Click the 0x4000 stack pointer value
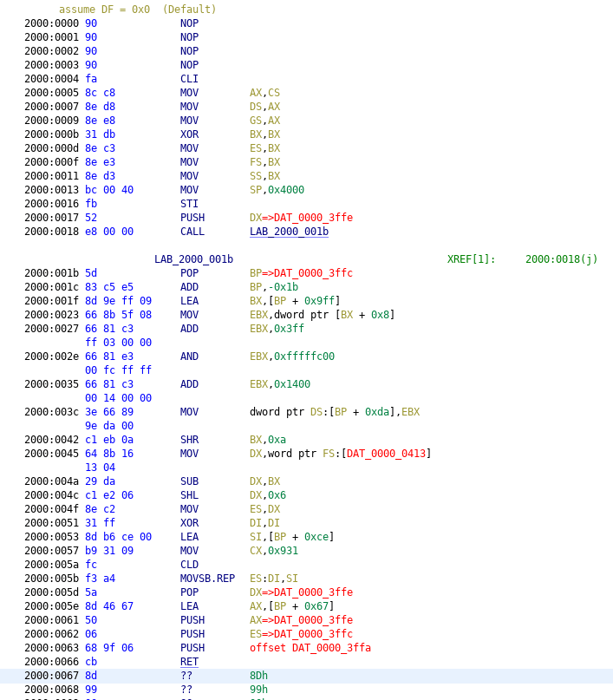This screenshot has width=613, height=700. click(x=285, y=190)
